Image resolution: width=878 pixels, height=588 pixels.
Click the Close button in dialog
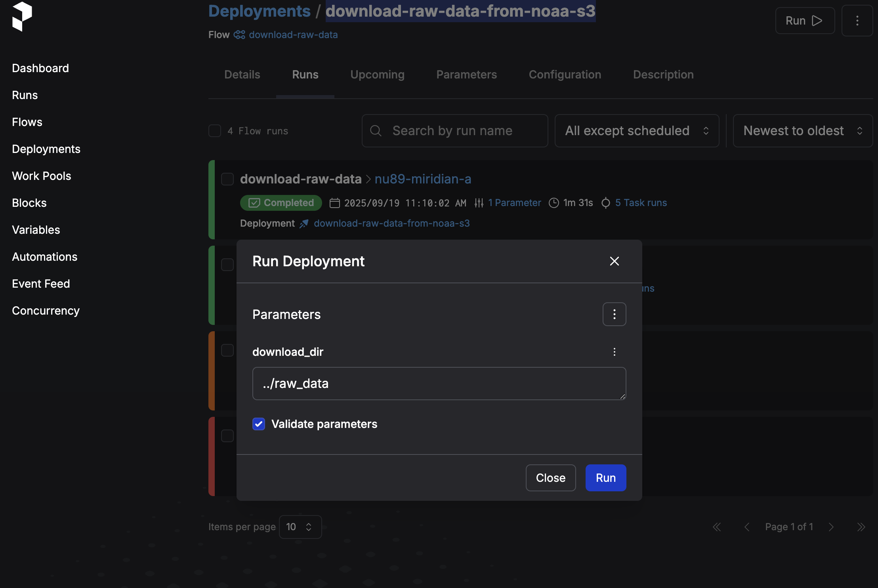pyautogui.click(x=551, y=478)
